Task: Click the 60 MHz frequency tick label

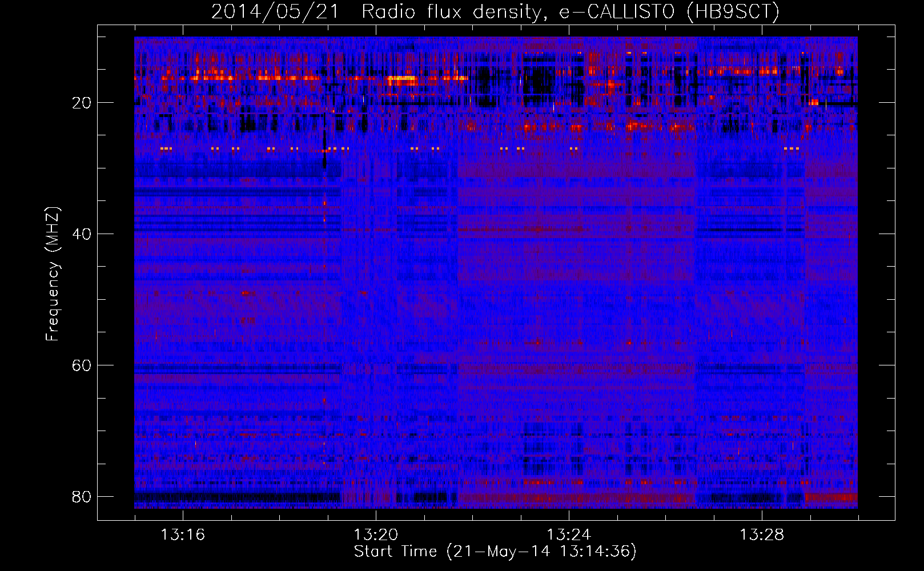Action: 82,365
